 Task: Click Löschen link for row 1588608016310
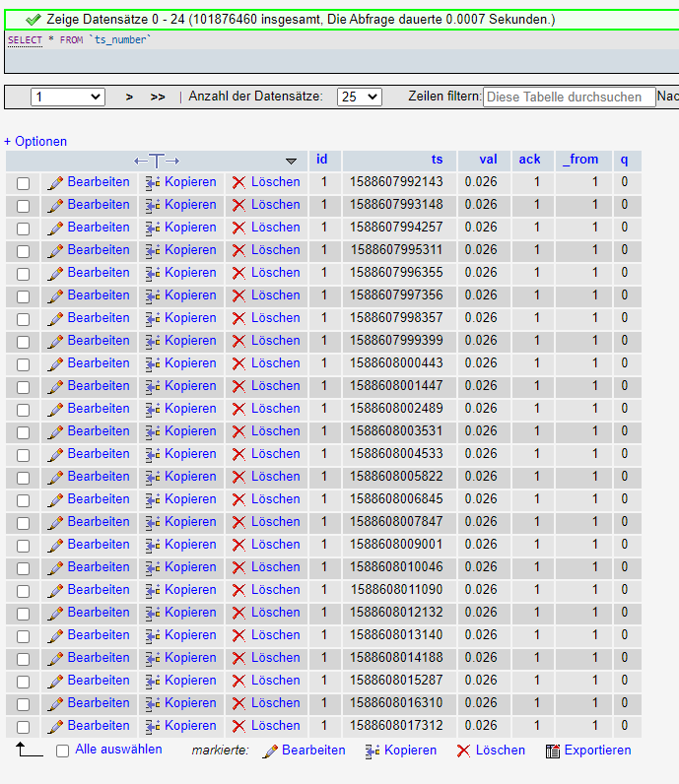pyautogui.click(x=276, y=703)
